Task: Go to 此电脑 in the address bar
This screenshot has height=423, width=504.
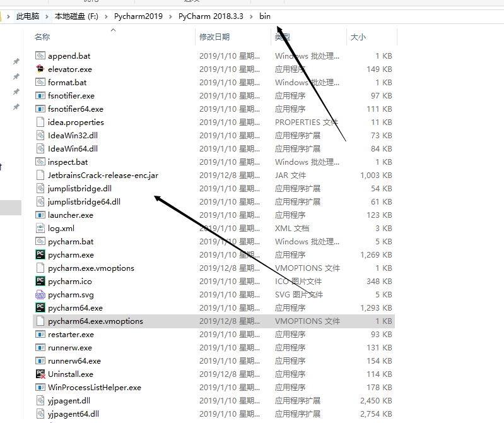Action: click(x=28, y=16)
